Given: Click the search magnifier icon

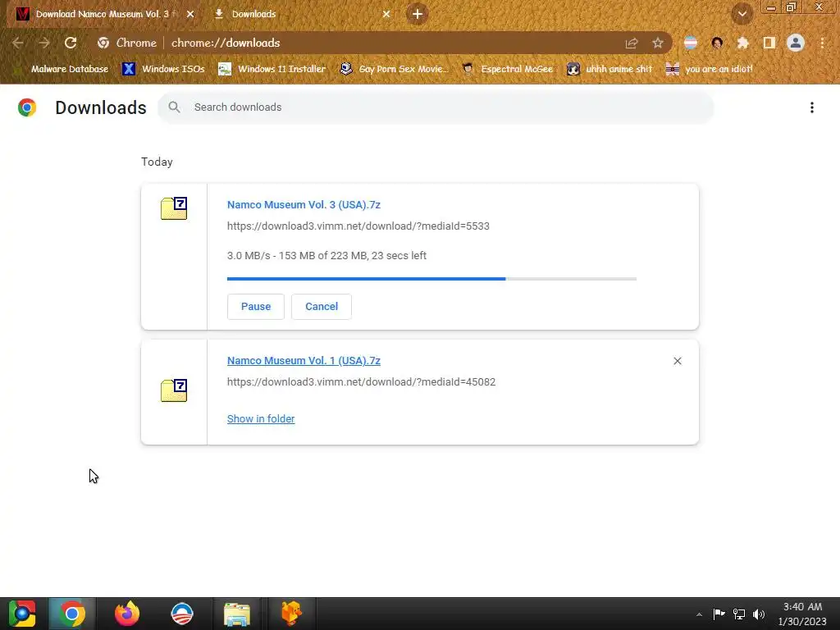Looking at the screenshot, I should (174, 107).
